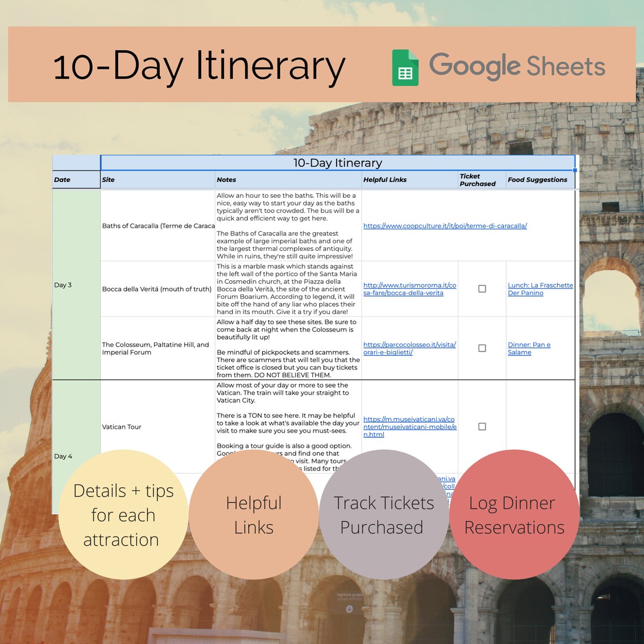This screenshot has width=644, height=644.
Task: Click the Ticket Purchased header cell
Action: click(482, 180)
